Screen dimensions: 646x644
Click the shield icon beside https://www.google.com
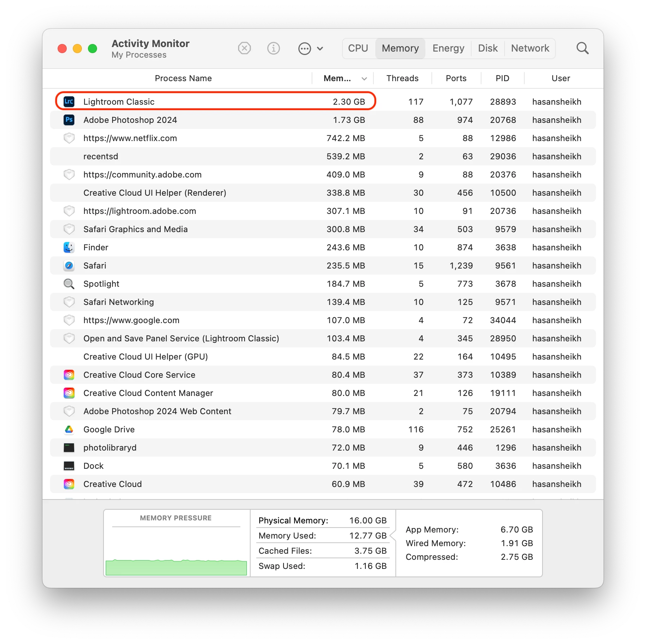pos(69,320)
